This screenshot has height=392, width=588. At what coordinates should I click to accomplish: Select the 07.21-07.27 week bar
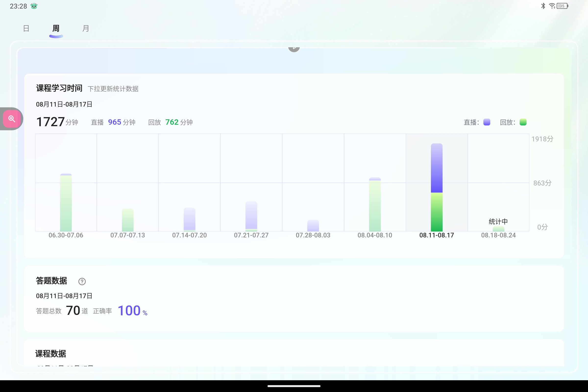(251, 216)
